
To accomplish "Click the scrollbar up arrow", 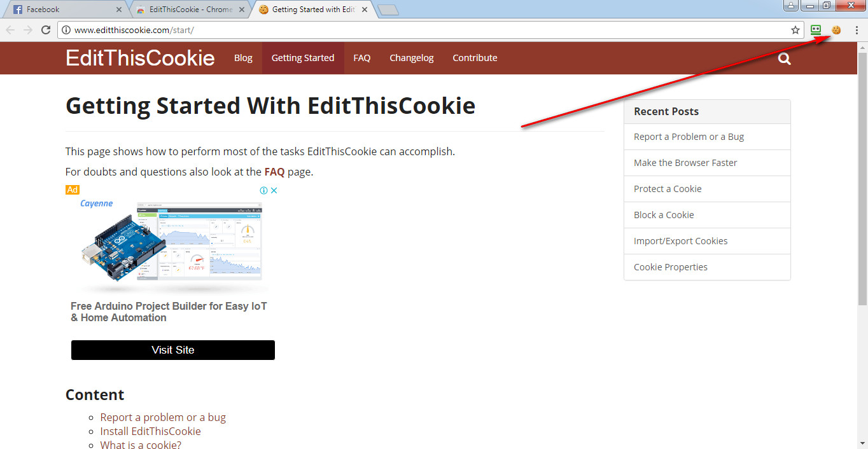I will [862, 47].
